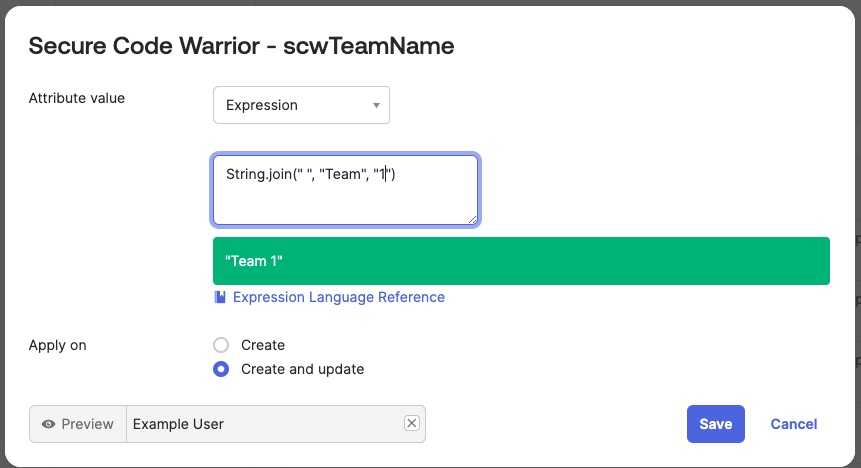Screen dimensions: 861x468
Task: Click the Secure Code Warrior - scwTeamName heading
Action: coord(242,46)
